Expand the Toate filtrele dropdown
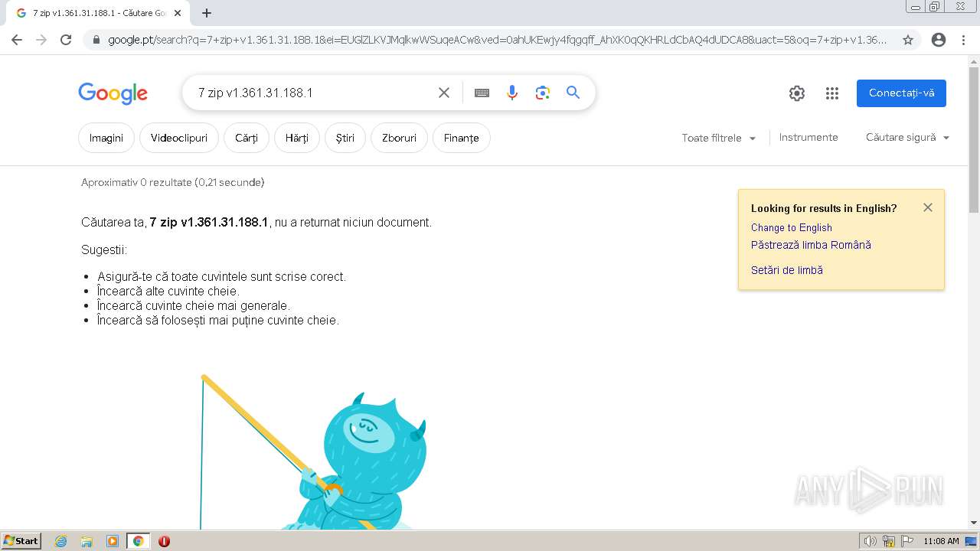 719,138
